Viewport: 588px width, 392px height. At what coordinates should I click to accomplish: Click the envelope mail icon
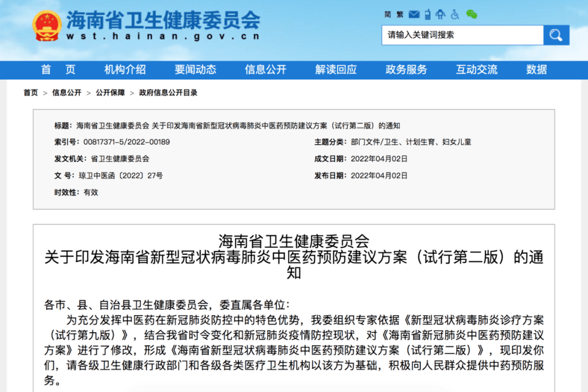[x=414, y=14]
